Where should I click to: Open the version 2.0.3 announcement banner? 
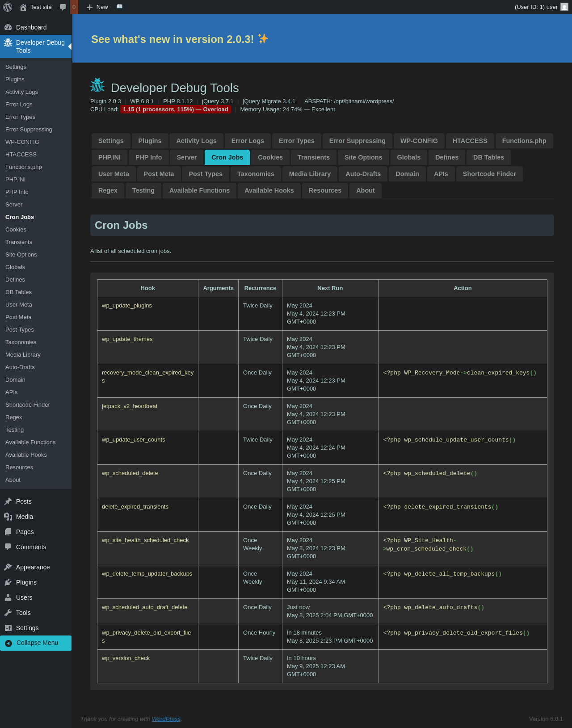180,39
